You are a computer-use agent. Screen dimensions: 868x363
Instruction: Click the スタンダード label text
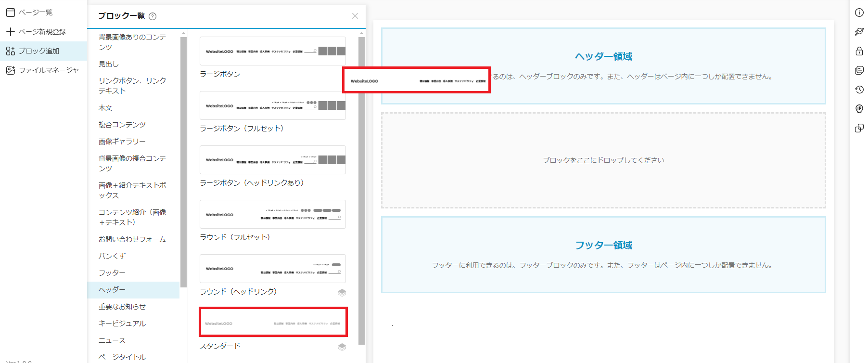[220, 346]
